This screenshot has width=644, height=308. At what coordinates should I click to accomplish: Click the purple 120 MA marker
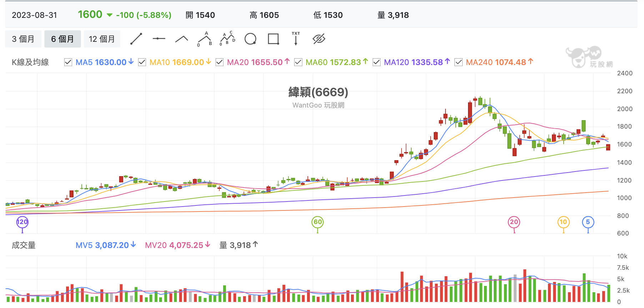point(22,222)
